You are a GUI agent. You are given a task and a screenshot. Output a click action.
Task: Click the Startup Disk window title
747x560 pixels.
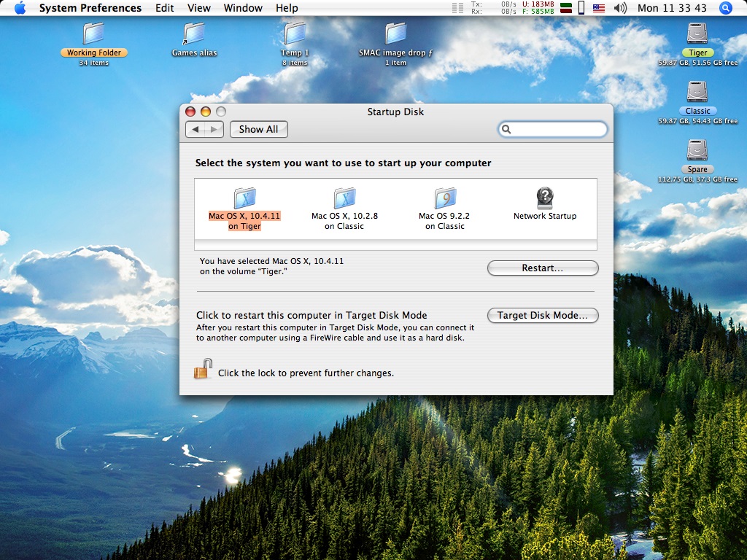(395, 112)
